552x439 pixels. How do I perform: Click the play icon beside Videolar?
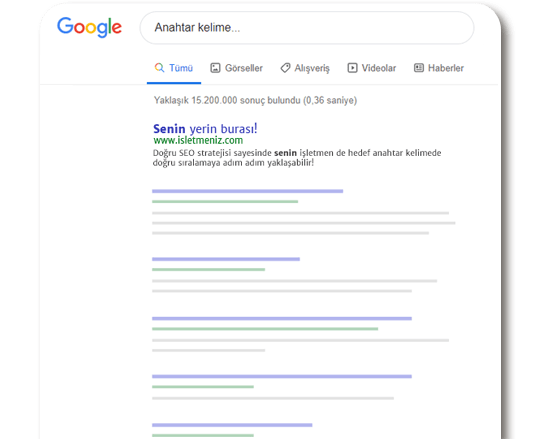[x=352, y=68]
